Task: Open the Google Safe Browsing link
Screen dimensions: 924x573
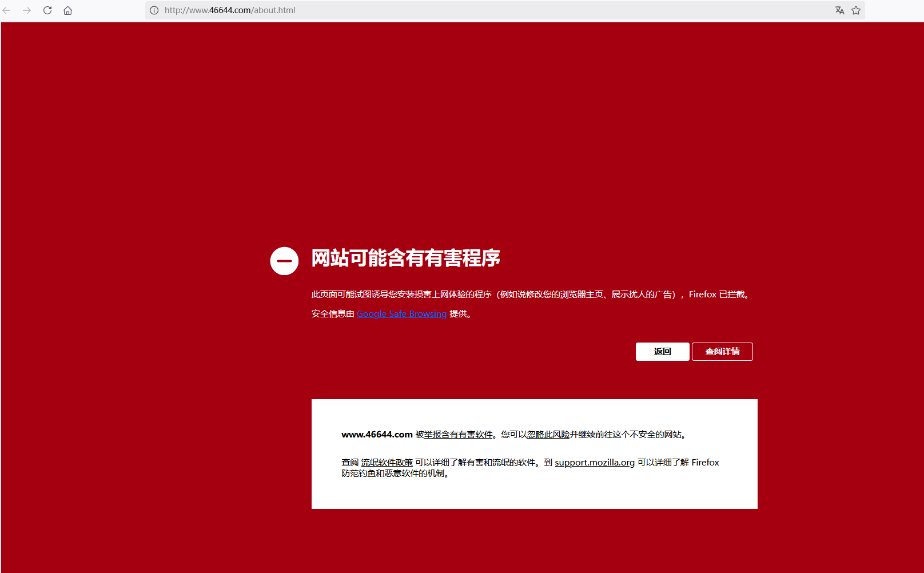Action: [401, 313]
